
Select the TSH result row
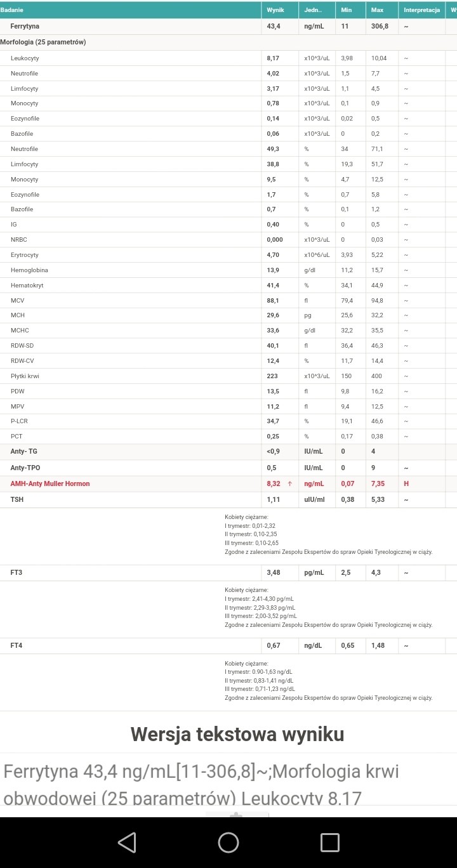(x=17, y=499)
